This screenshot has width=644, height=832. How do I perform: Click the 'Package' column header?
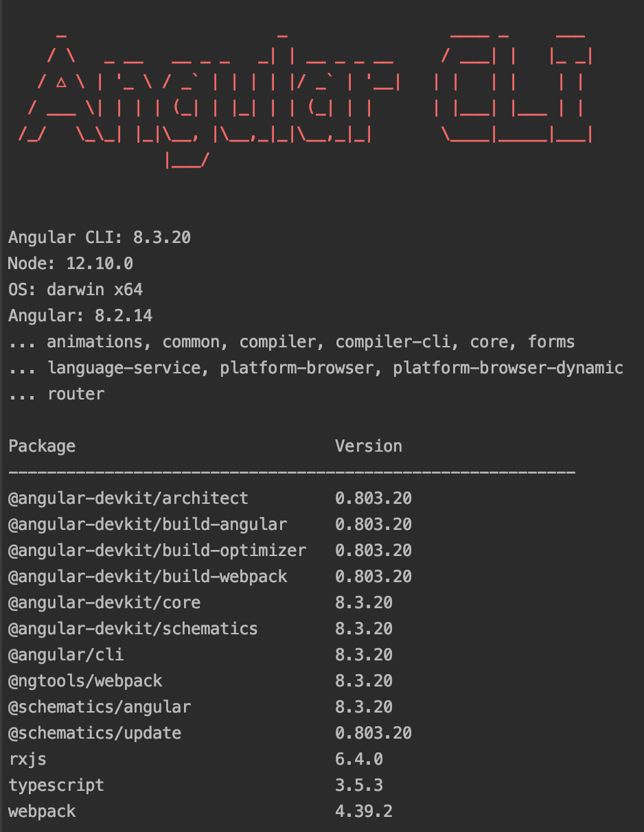42,446
